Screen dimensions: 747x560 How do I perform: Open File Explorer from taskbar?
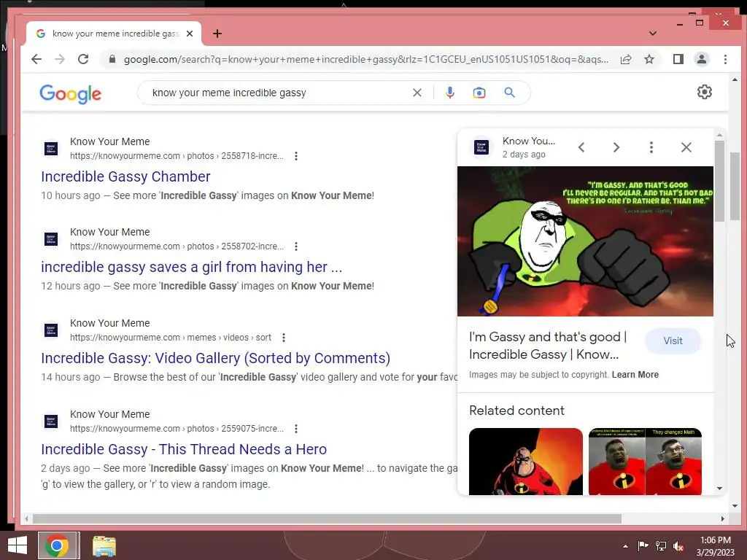104,545
